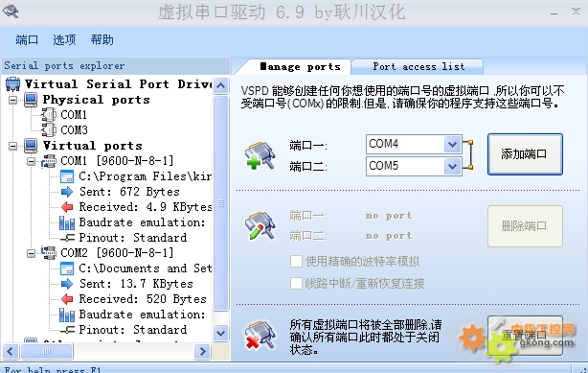Collapse the virtual COM2 tree node
This screenshot has width=588, height=373.
pos(32,253)
